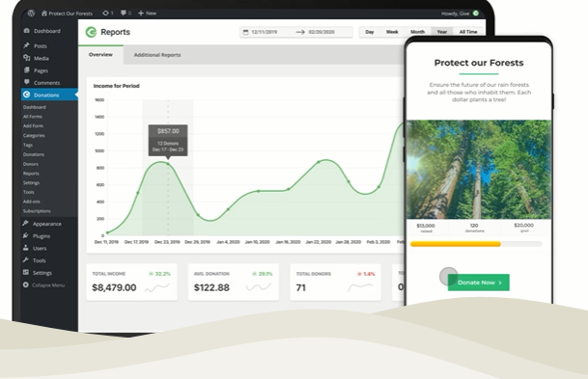This screenshot has height=379, width=588.
Task: Click the WordPress logo icon
Action: point(31,14)
